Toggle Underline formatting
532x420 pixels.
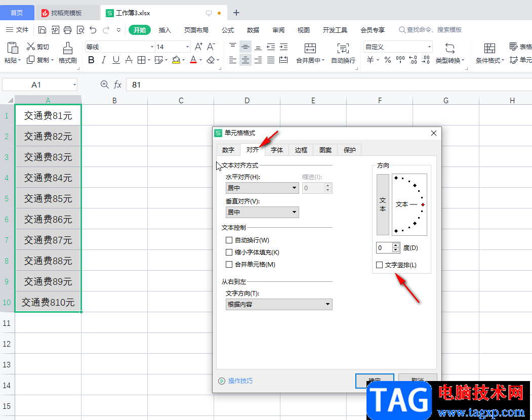(x=116, y=60)
